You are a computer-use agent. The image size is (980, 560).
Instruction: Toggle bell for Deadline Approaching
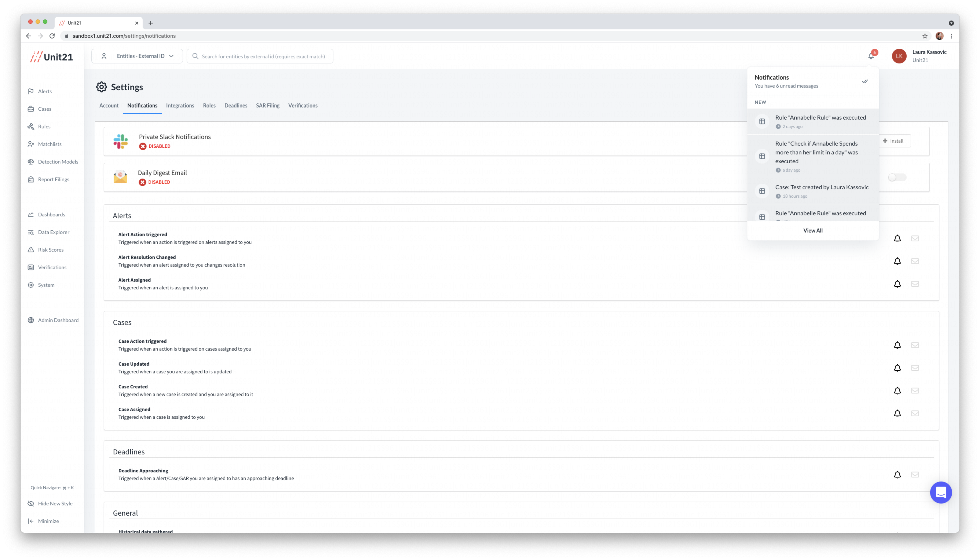[897, 474]
